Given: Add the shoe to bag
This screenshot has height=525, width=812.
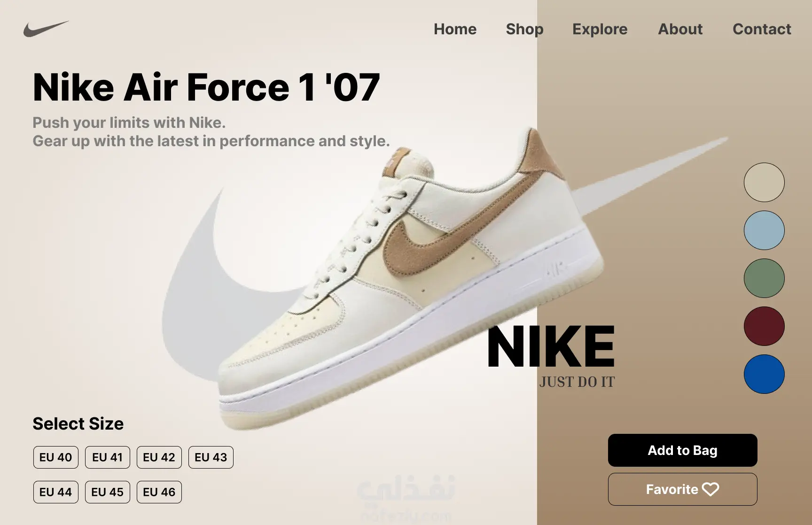Looking at the screenshot, I should point(682,450).
